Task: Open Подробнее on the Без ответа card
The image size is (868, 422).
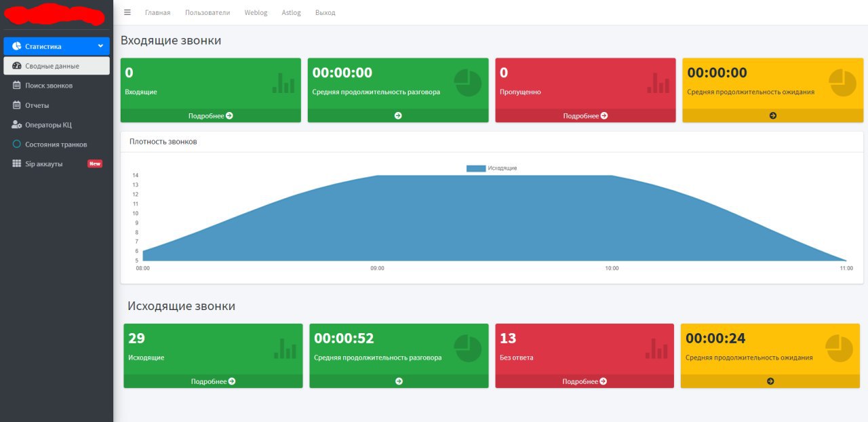Action: click(585, 381)
